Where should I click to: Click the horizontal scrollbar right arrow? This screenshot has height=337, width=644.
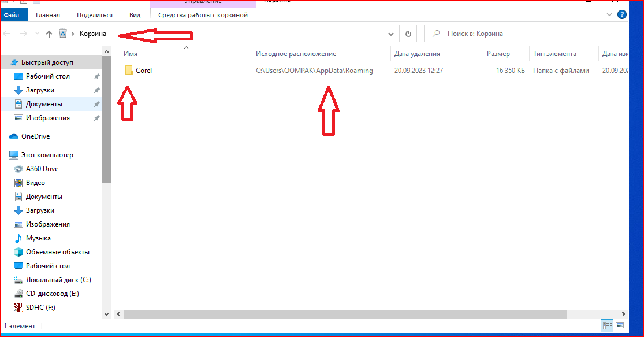coord(623,314)
